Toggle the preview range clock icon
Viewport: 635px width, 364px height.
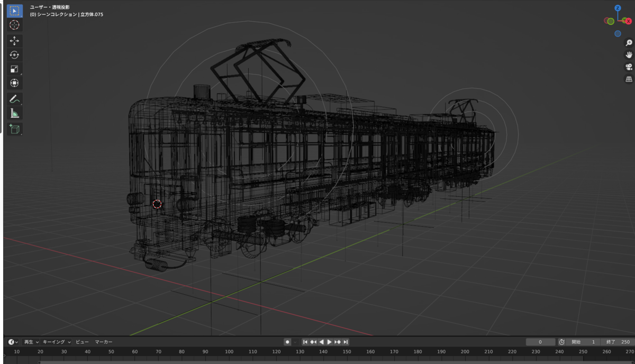[x=562, y=342]
